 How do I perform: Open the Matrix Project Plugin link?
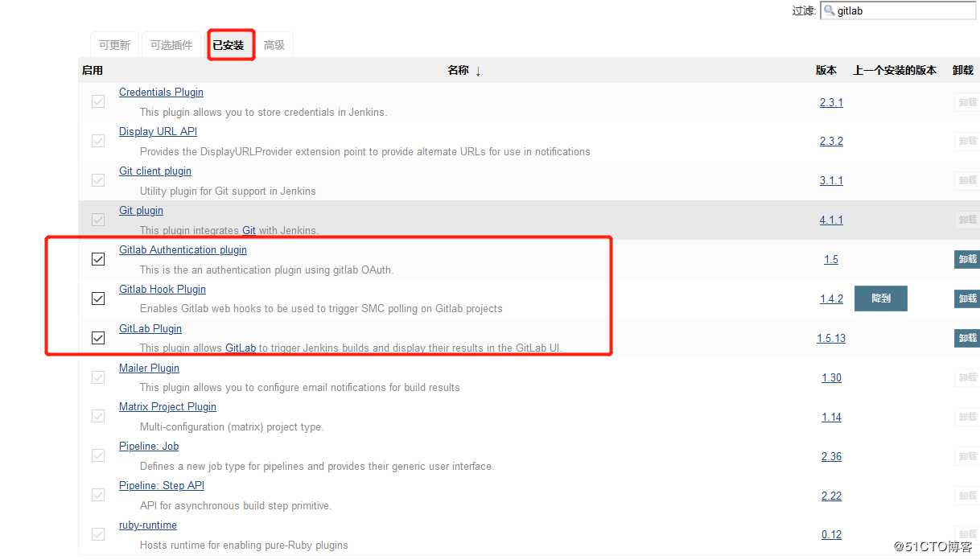[167, 406]
